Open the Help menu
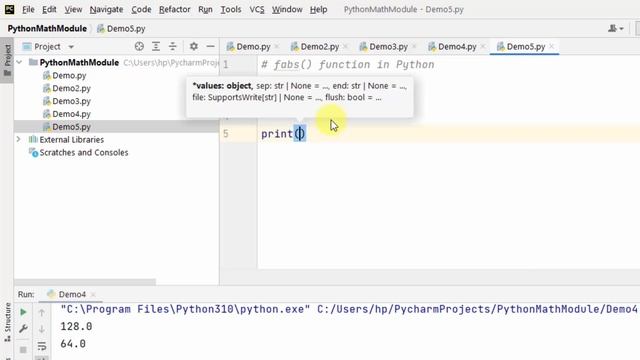 [318, 9]
